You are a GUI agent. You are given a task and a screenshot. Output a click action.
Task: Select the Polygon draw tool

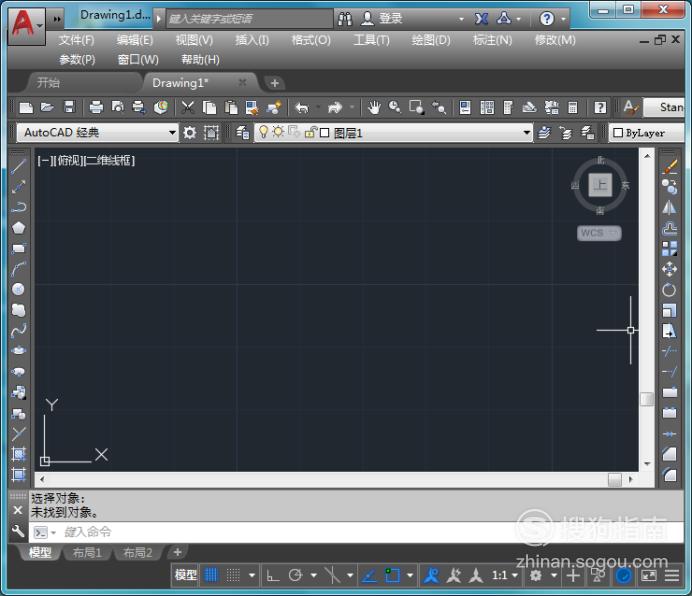point(18,228)
